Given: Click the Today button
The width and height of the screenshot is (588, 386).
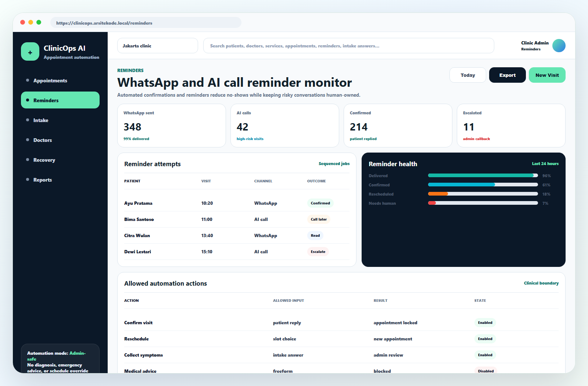Looking at the screenshot, I should click(x=468, y=75).
